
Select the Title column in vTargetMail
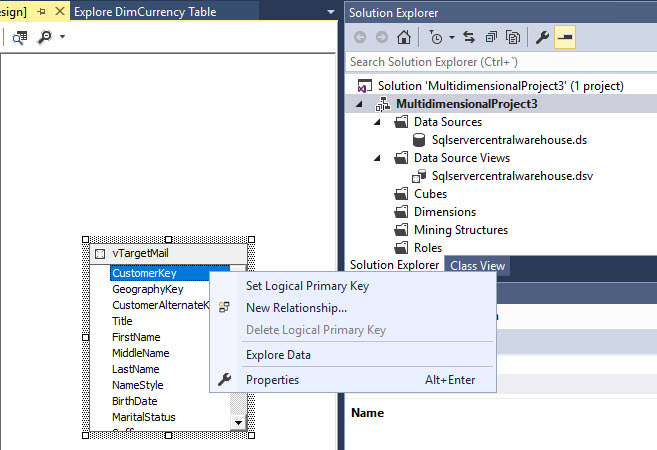(x=122, y=321)
